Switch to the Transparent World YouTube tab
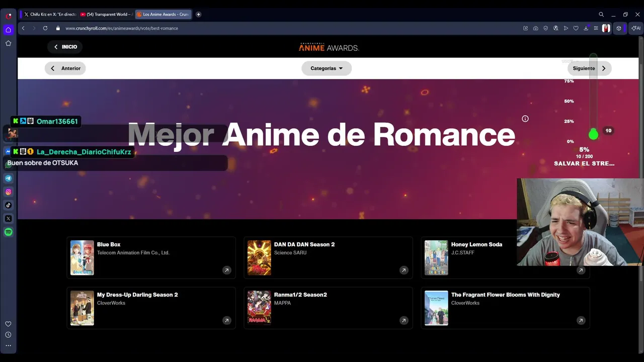The image size is (644, 362). tap(106, 15)
